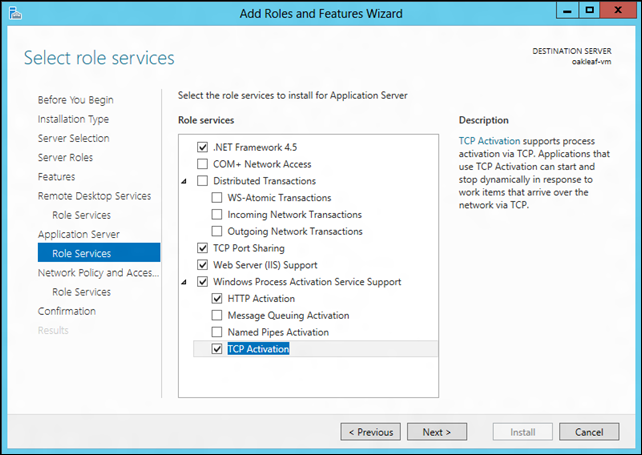
Task: Enable WS-Atomic Transactions checkbox
Action: [x=217, y=197]
